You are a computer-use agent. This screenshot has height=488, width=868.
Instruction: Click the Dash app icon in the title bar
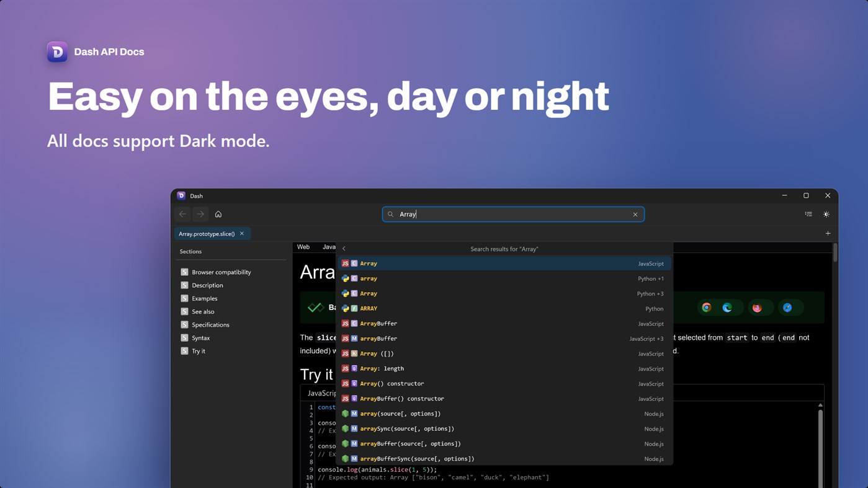(x=181, y=195)
